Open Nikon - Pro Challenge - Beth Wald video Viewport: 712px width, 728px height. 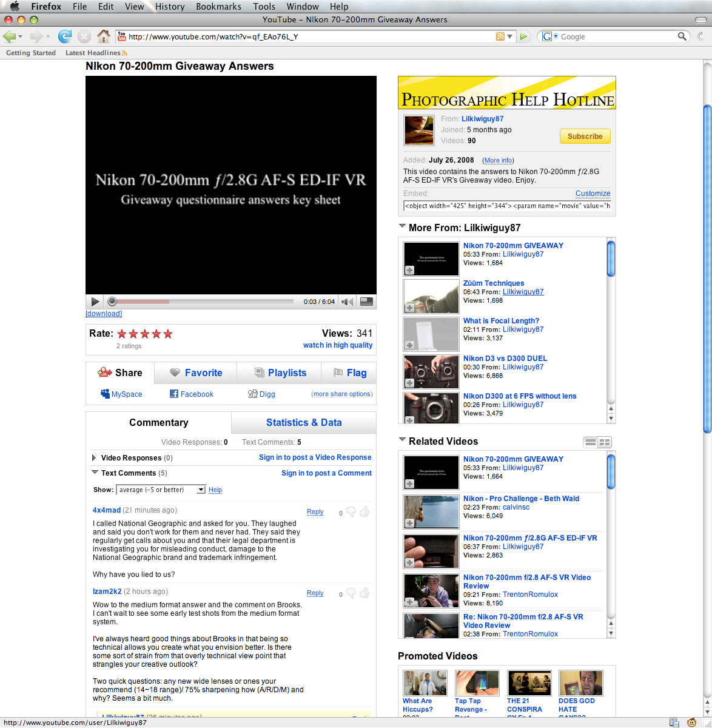521,499
